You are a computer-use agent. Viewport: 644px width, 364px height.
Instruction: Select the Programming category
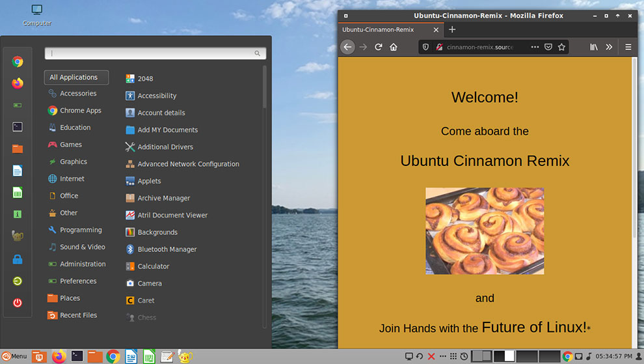[76, 230]
